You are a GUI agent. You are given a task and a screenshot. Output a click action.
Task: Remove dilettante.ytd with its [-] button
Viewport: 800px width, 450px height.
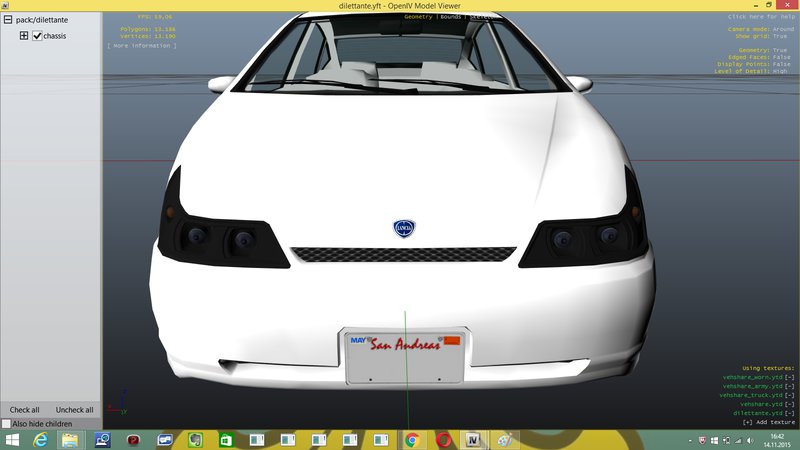pyautogui.click(x=790, y=413)
